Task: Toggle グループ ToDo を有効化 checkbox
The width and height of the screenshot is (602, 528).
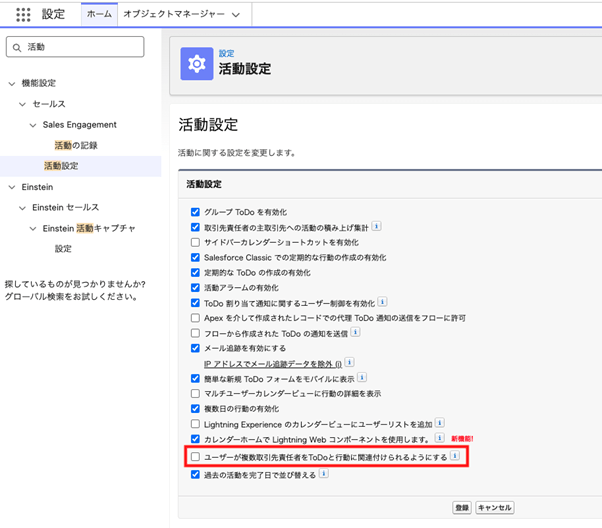Action: coord(195,212)
